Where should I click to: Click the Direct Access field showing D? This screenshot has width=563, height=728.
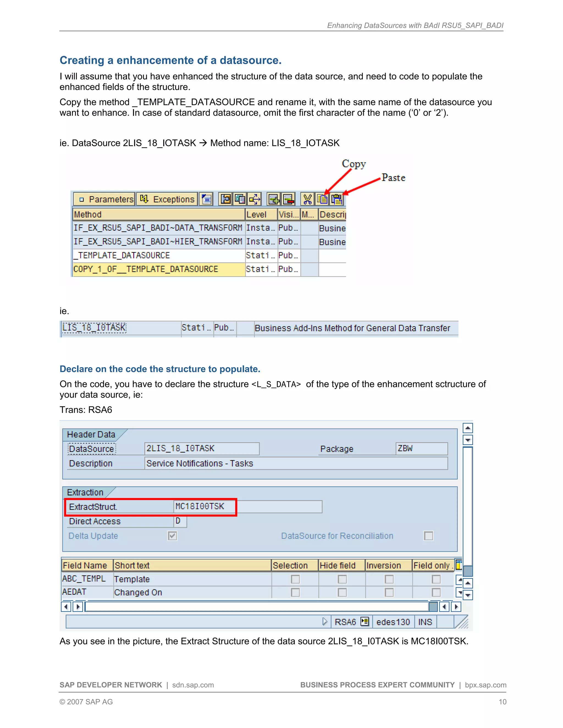pyautogui.click(x=180, y=521)
